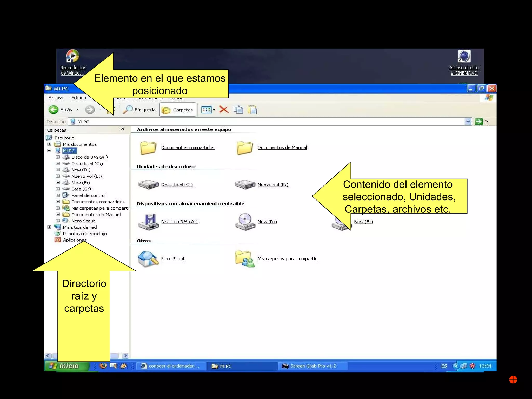The image size is (532, 399).
Task: Click the Firefox quick launch icon
Action: [x=103, y=366]
